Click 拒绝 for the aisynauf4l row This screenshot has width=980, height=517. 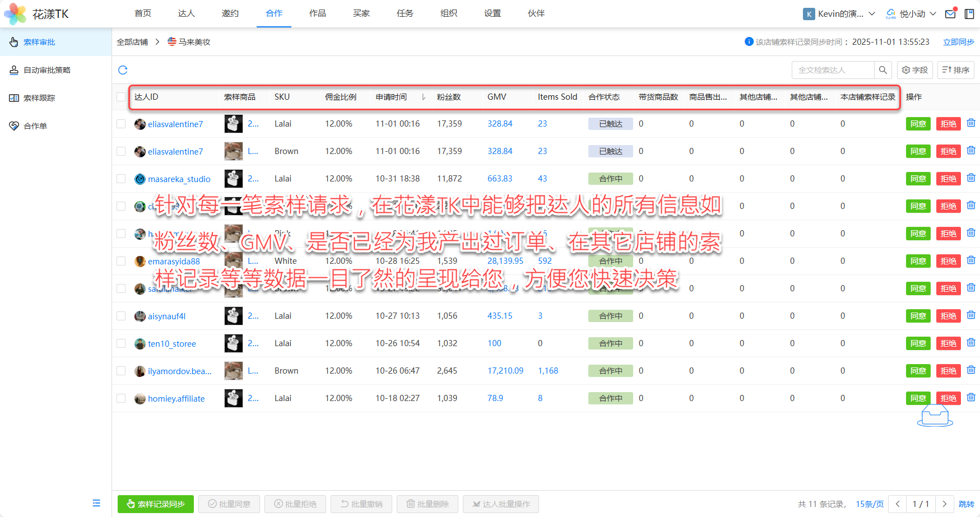point(948,316)
